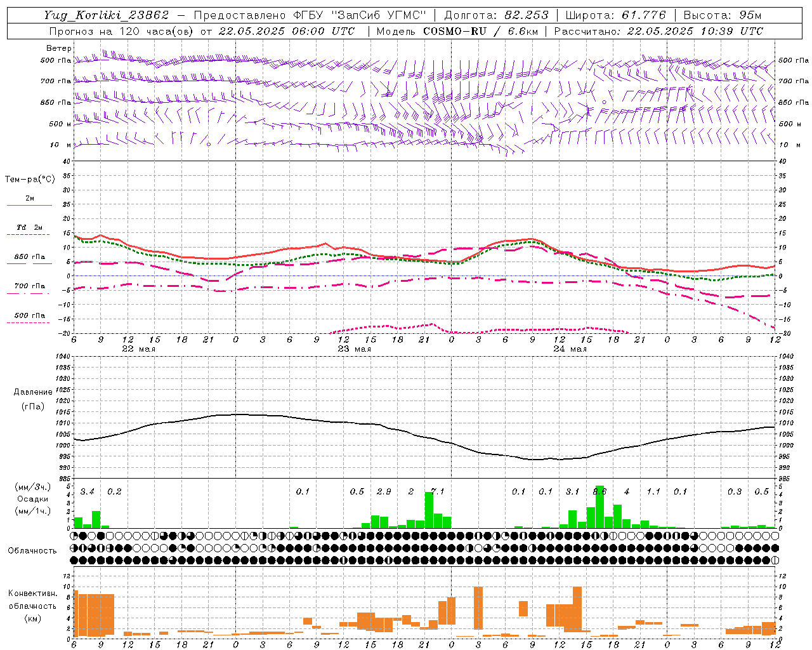Click the 23 мая date label

pos(354,349)
